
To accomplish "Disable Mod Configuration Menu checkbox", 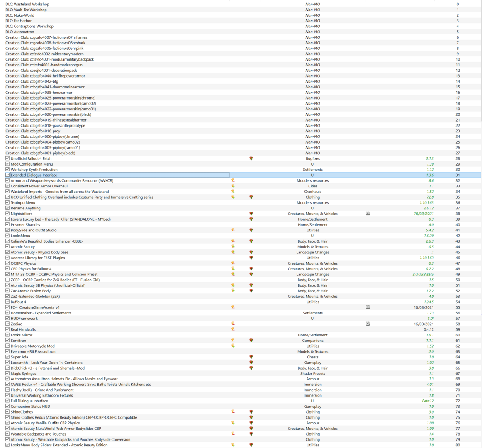I will [x=7, y=164].
